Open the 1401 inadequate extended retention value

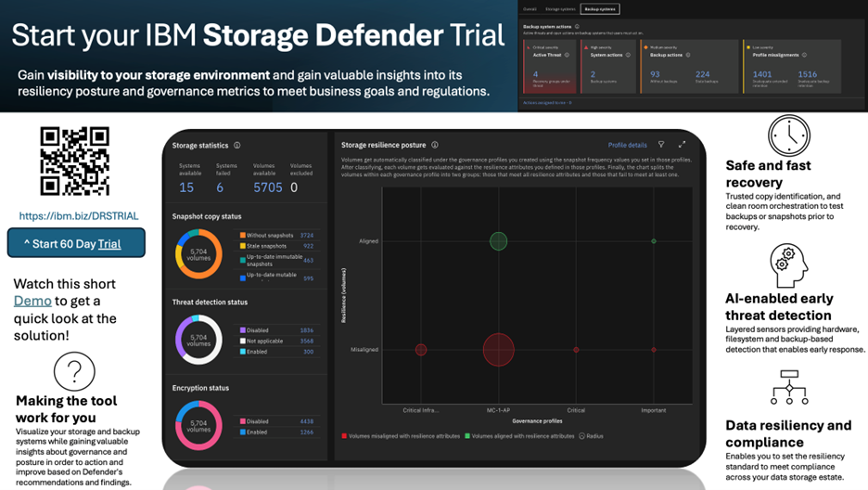762,74
